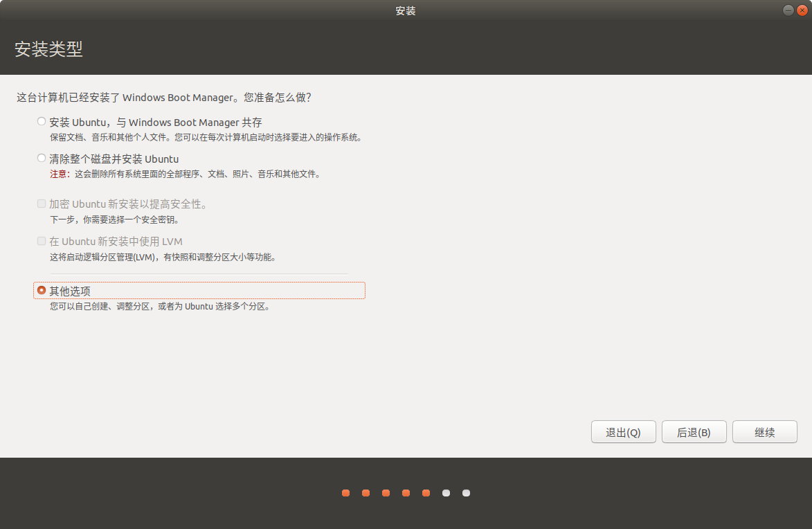Select the 其他选项 radio button
This screenshot has height=529, width=812.
point(42,290)
